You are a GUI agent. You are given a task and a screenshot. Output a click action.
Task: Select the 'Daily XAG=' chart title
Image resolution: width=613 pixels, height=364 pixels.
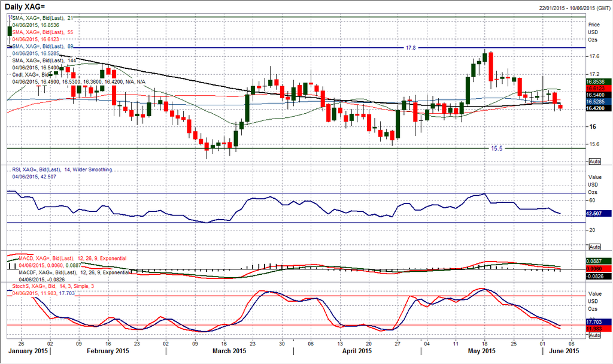pyautogui.click(x=25, y=7)
